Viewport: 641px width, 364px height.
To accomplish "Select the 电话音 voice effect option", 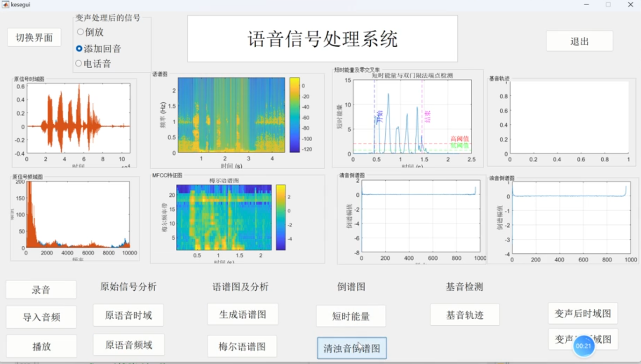I will (x=79, y=64).
